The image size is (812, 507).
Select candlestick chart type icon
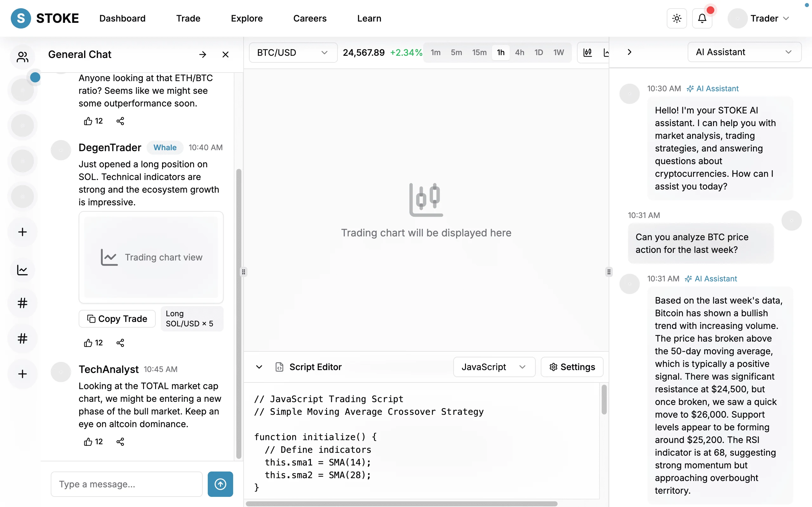coord(587,53)
